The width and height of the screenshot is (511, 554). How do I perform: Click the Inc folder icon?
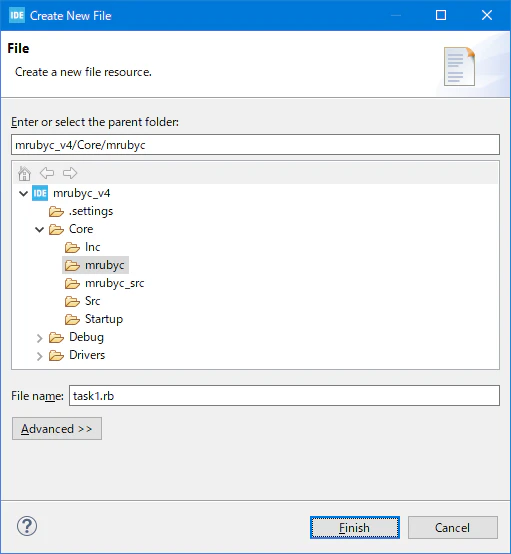[72, 247]
